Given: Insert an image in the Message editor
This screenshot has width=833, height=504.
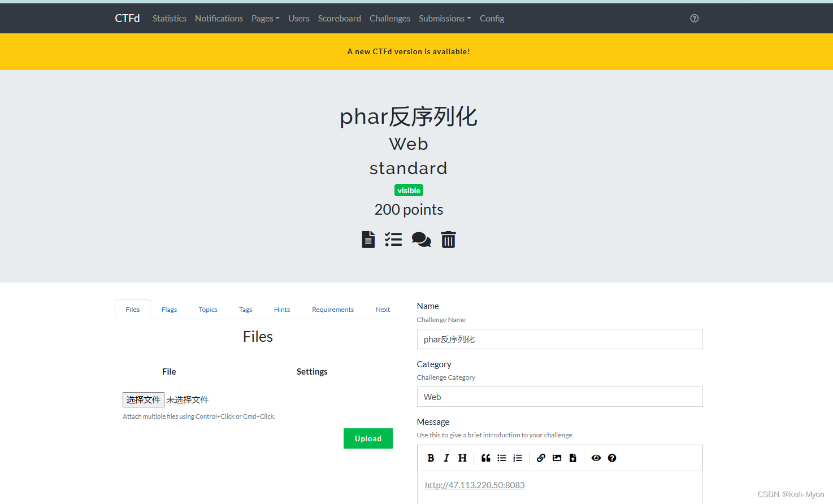Looking at the screenshot, I should click(x=557, y=458).
